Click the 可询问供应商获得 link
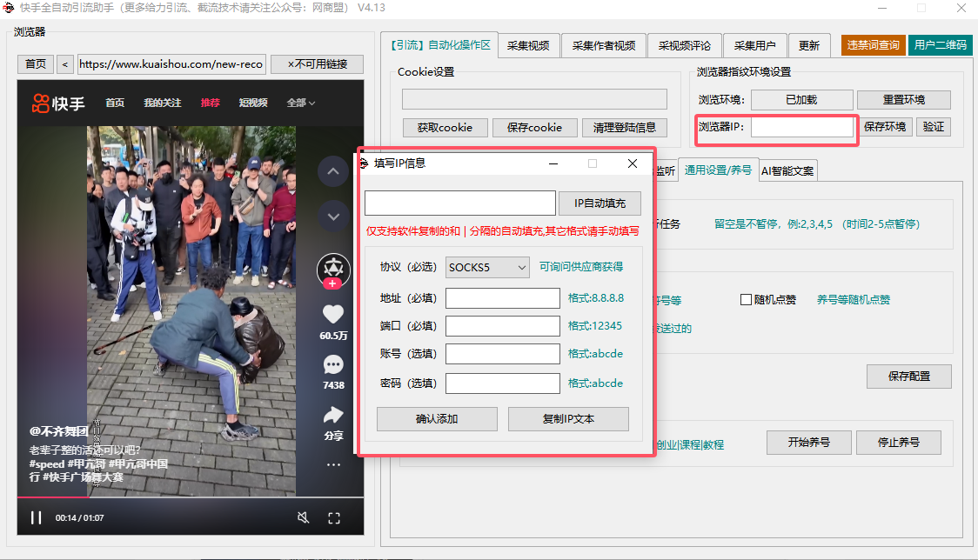 (581, 267)
